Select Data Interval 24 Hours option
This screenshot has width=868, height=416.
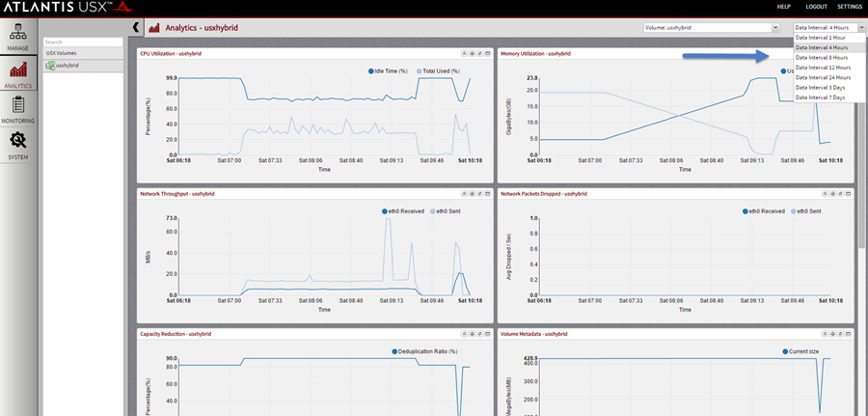pos(829,77)
